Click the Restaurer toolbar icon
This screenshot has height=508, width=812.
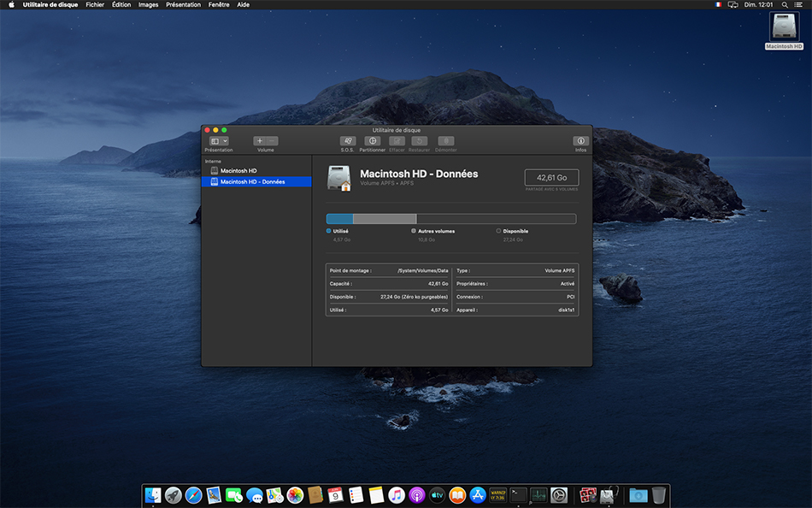coord(419,141)
